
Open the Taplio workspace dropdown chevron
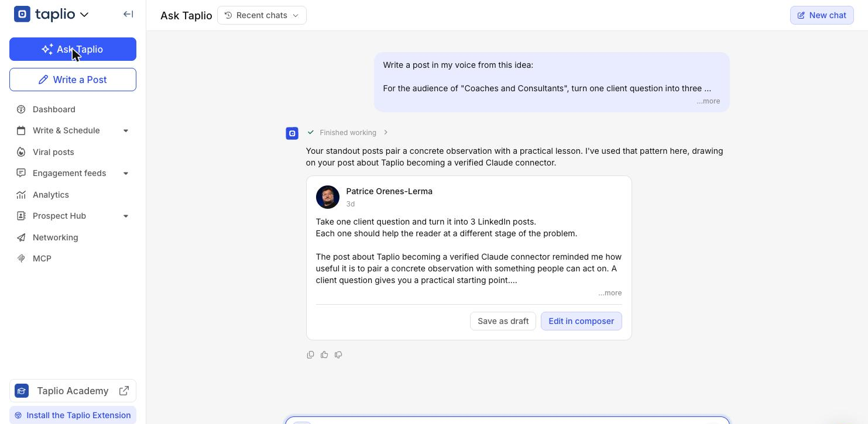coord(84,15)
